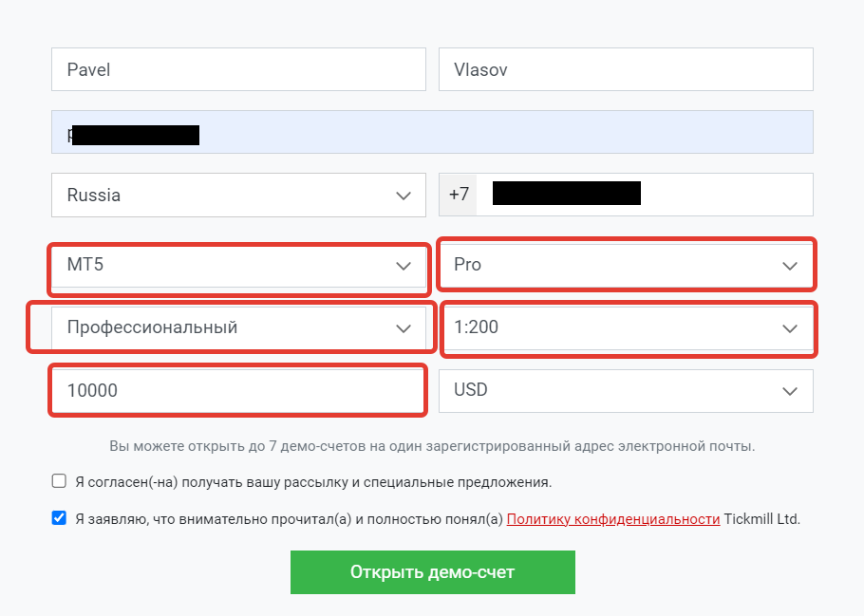Click the phone number field after +7

pyautogui.click(x=645, y=195)
